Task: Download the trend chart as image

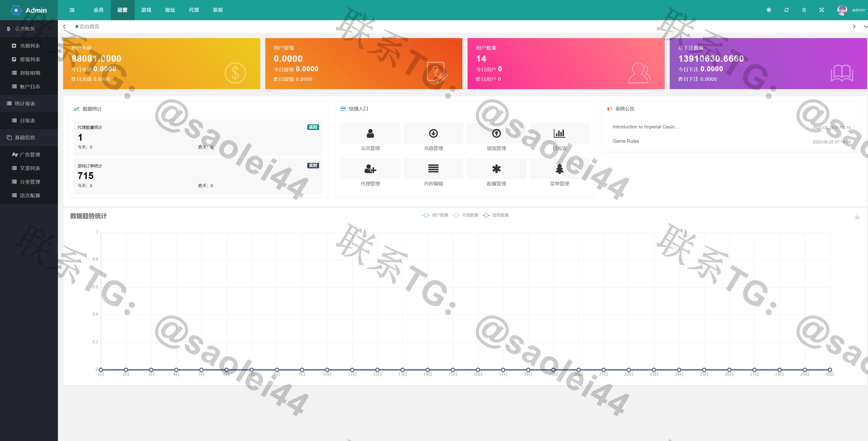Action: (x=857, y=217)
